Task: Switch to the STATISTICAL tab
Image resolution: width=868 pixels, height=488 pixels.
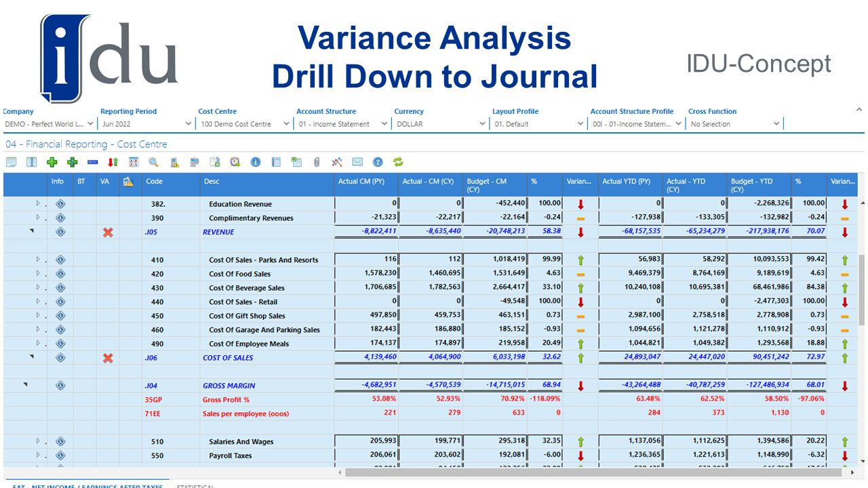Action: 196,486
